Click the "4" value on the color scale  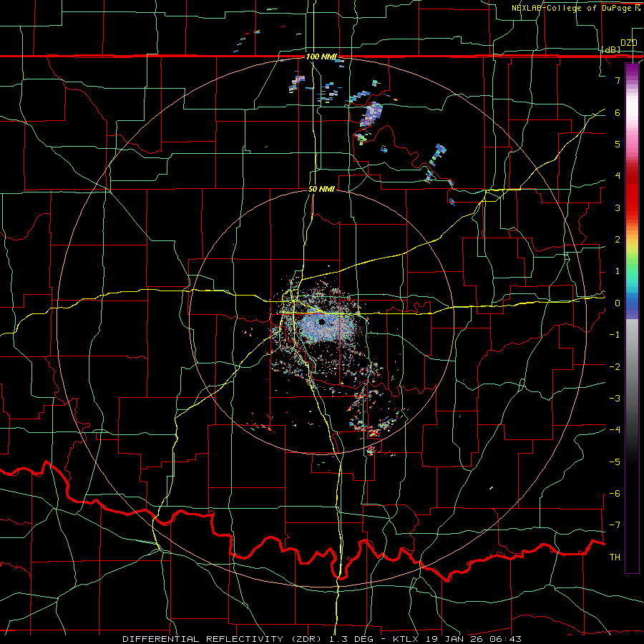(x=618, y=176)
